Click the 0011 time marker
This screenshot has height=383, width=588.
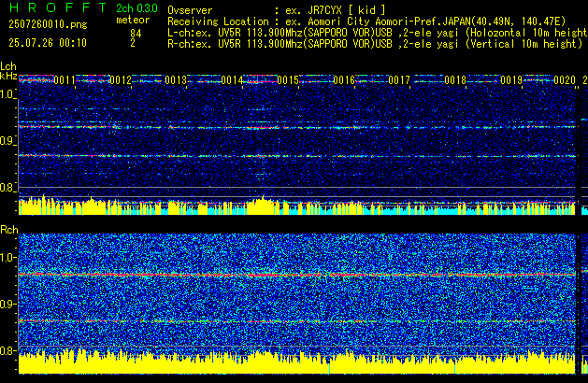[65, 80]
